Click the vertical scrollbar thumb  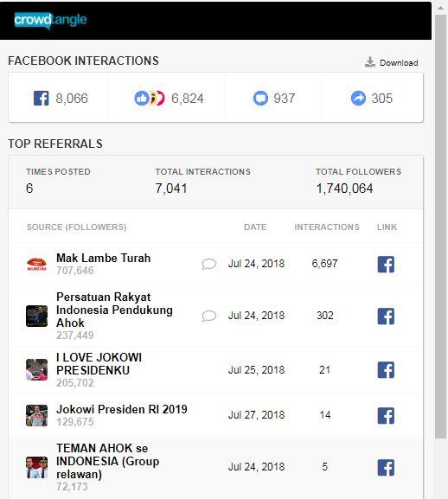click(441, 226)
